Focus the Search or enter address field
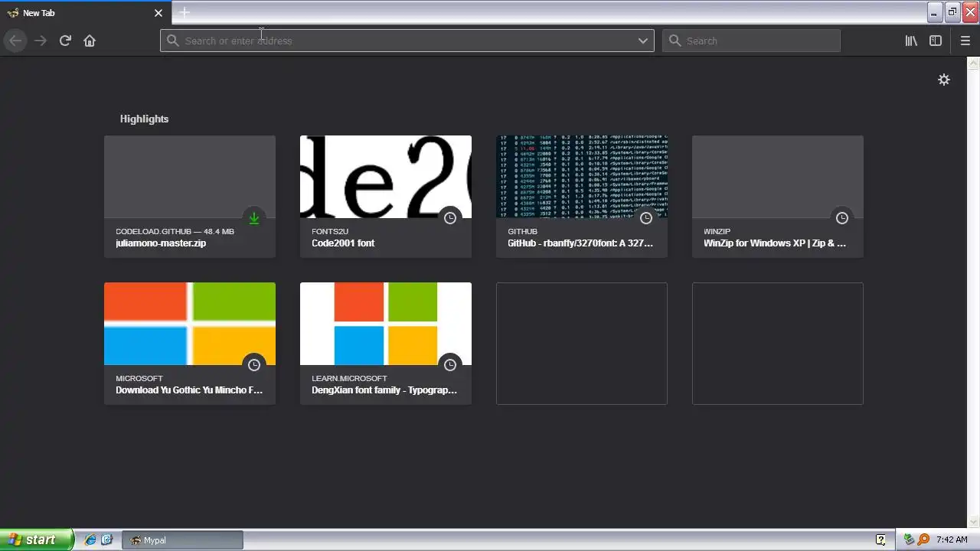The height and width of the screenshot is (551, 980). [407, 41]
